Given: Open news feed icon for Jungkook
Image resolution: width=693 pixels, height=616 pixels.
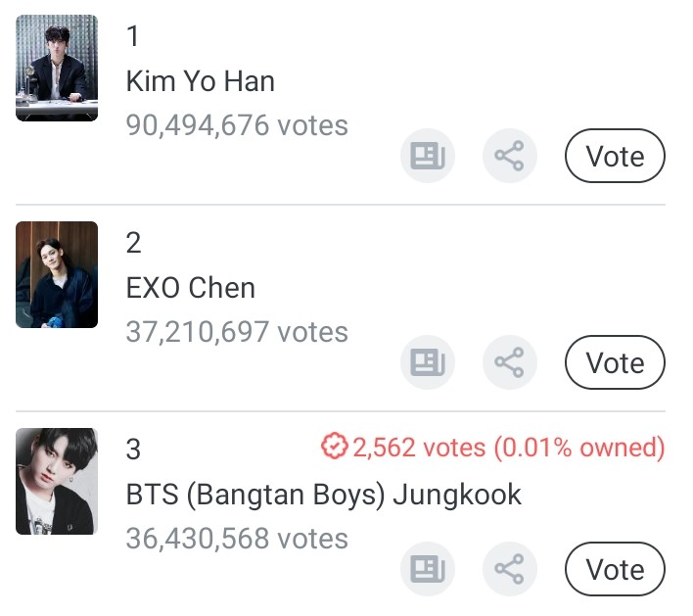Looking at the screenshot, I should [428, 569].
